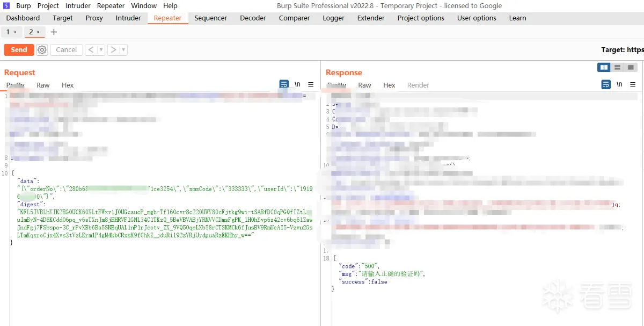The width and height of the screenshot is (644, 326).
Task: Go back to previous request in history
Action: click(x=91, y=50)
